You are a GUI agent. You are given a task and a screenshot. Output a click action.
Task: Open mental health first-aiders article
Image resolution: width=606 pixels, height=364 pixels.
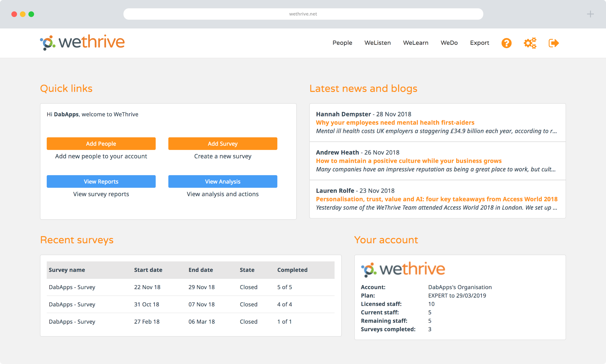[395, 122]
